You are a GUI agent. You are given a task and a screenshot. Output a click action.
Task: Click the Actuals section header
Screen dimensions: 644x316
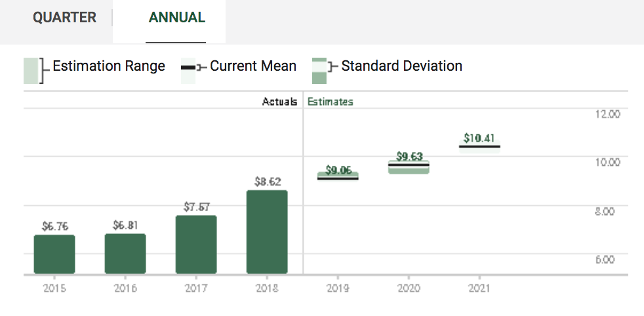point(279,102)
